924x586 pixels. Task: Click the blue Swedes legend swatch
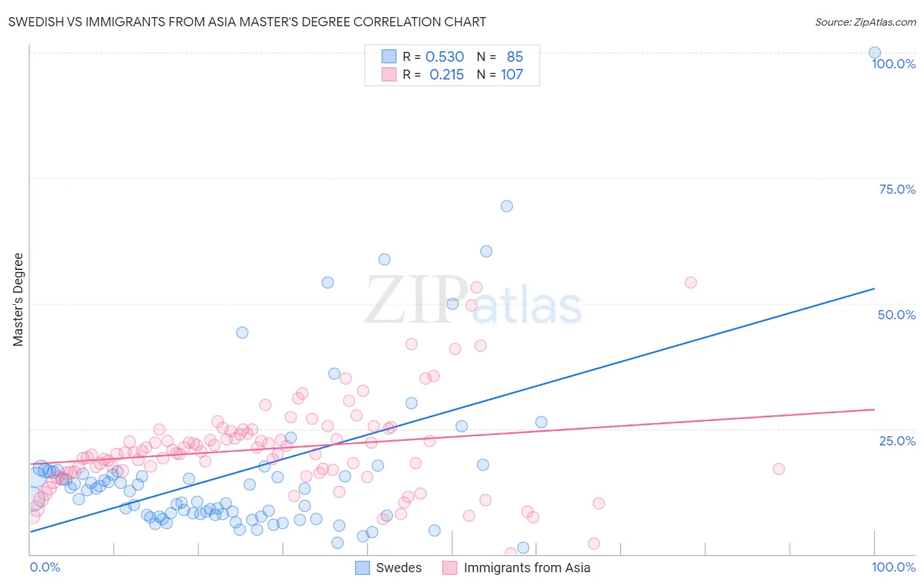pos(362,568)
